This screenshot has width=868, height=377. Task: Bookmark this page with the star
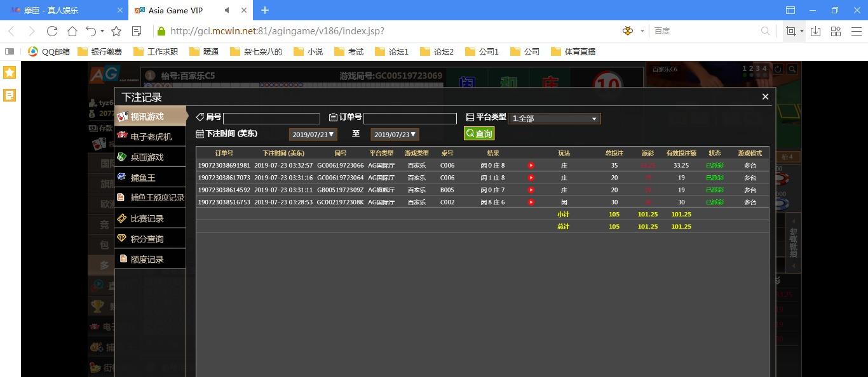click(116, 31)
